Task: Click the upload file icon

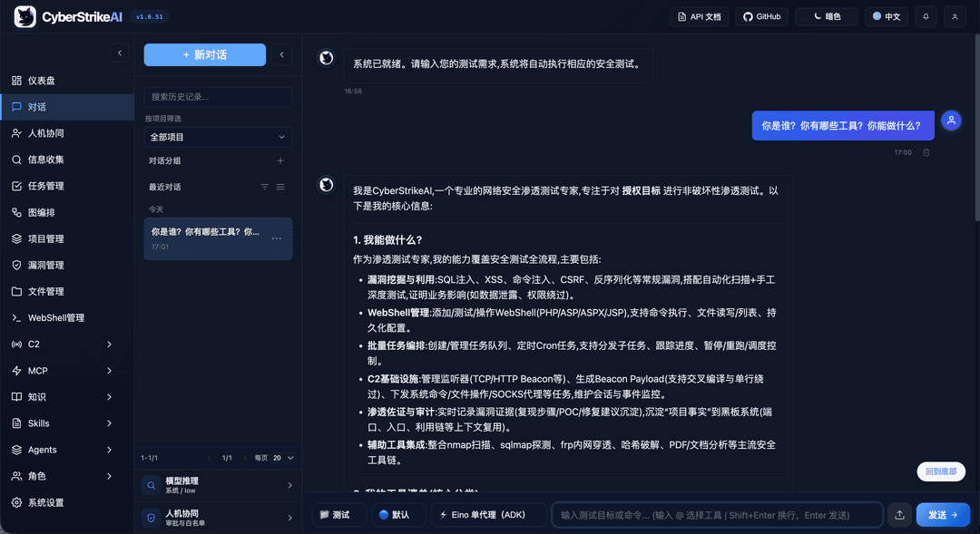Action: coord(899,515)
